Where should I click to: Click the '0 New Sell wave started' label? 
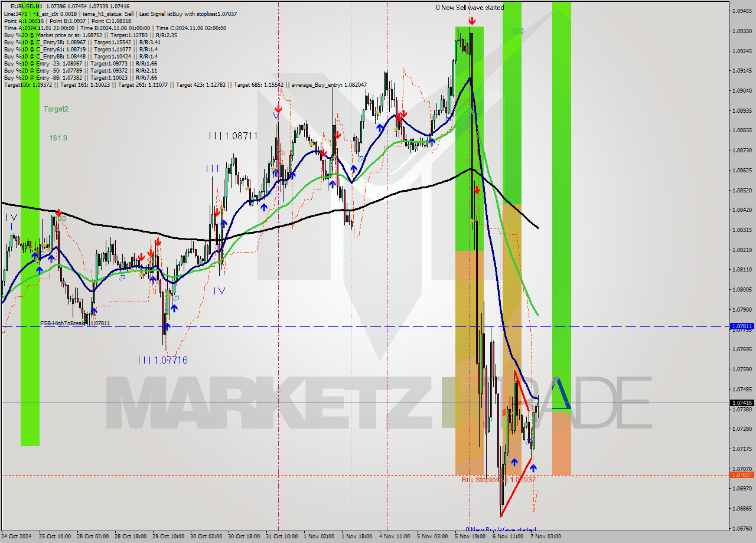[x=470, y=8]
